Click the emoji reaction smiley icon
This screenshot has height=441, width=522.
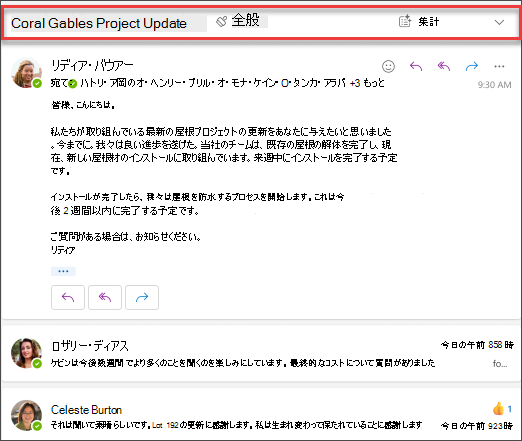[388, 66]
